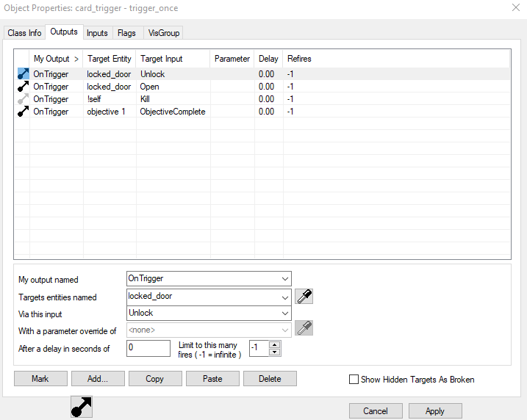This screenshot has height=420, width=527.
Task: Cancel the Object Properties dialog
Action: pos(376,411)
